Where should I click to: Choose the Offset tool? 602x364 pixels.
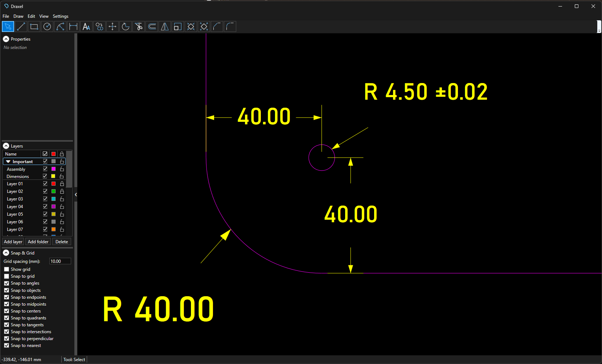(152, 26)
